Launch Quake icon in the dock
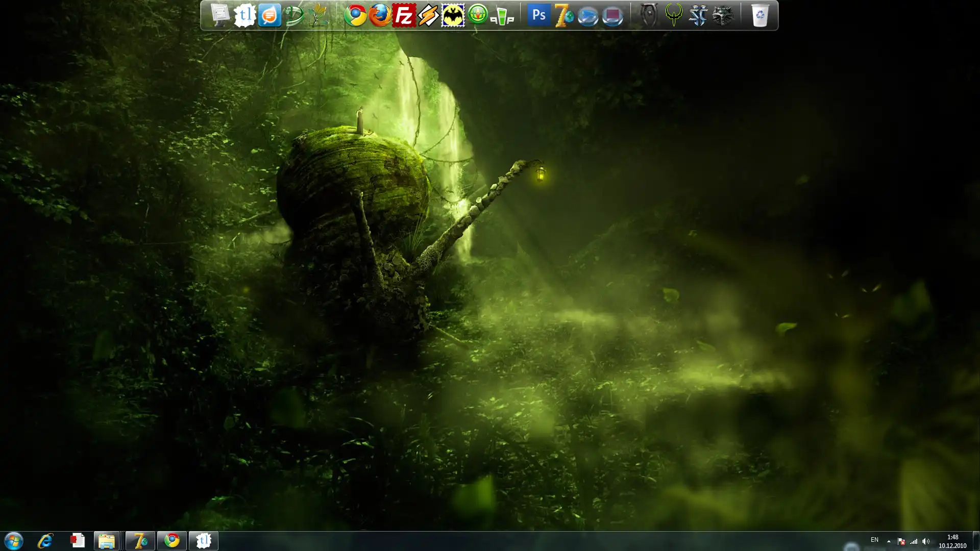This screenshot has height=551, width=980. click(674, 15)
